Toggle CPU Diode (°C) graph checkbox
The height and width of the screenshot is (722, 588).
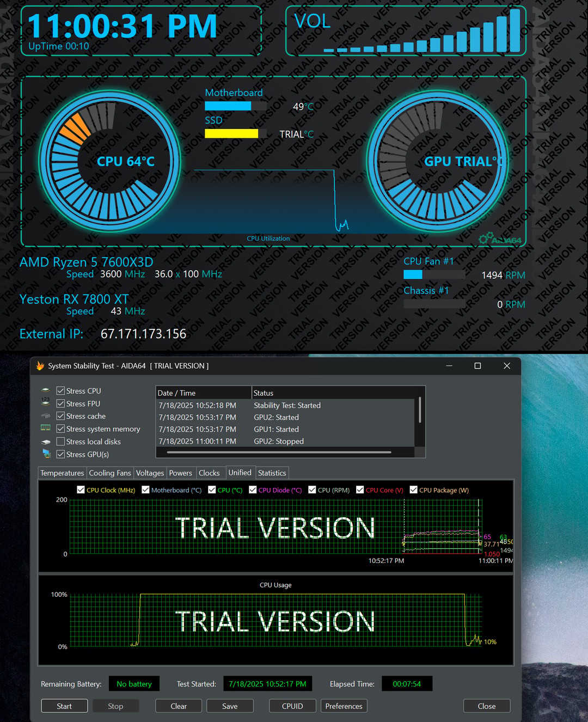point(253,490)
